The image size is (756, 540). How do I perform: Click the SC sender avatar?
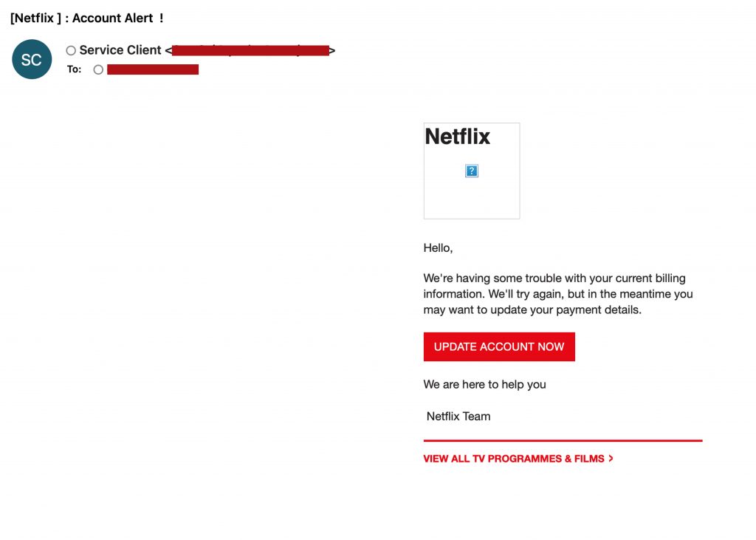pos(32,59)
